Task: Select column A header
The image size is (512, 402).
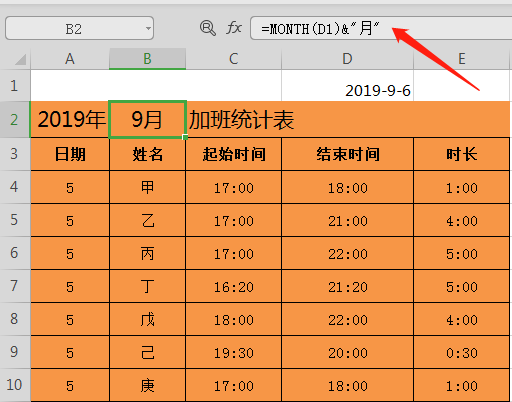Action: (70, 59)
